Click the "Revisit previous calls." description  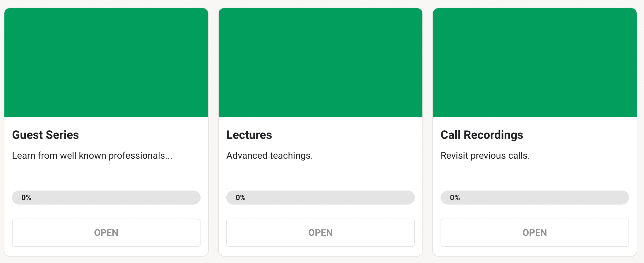click(485, 156)
